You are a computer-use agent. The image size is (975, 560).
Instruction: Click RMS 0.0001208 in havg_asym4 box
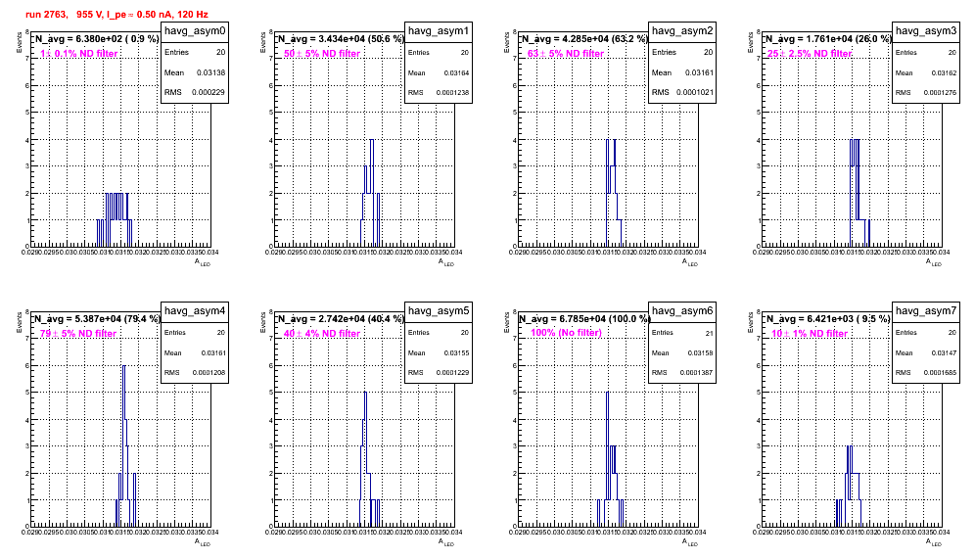pyautogui.click(x=195, y=372)
